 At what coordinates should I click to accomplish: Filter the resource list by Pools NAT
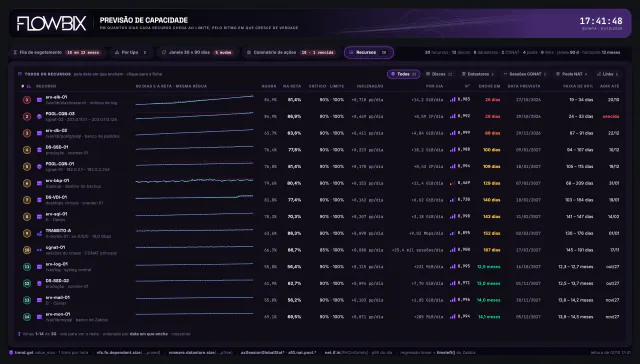click(571, 74)
